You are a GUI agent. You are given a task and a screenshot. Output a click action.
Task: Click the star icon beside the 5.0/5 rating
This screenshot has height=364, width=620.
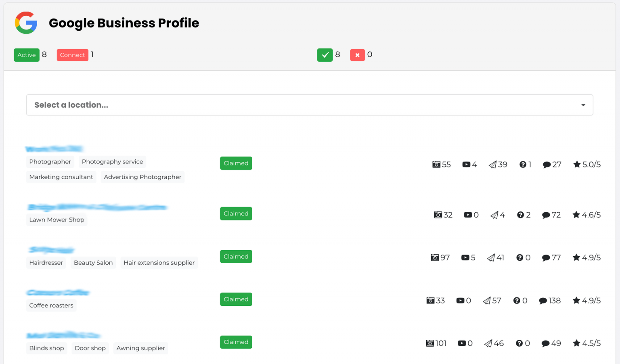pos(576,164)
